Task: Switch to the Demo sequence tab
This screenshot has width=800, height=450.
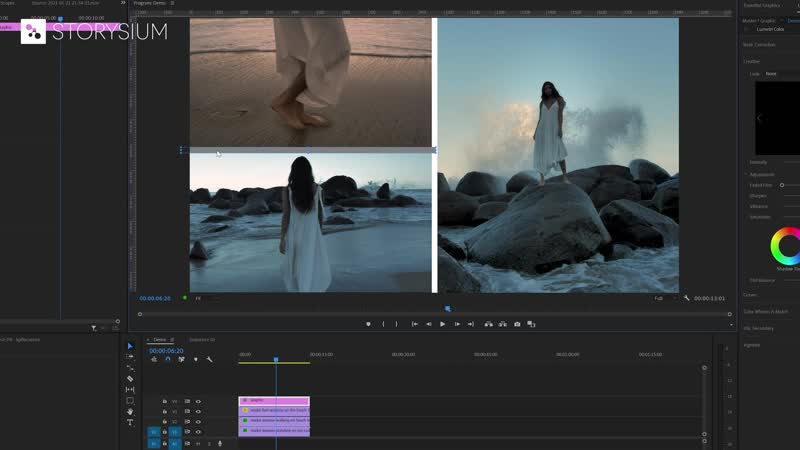Action: pyautogui.click(x=160, y=340)
